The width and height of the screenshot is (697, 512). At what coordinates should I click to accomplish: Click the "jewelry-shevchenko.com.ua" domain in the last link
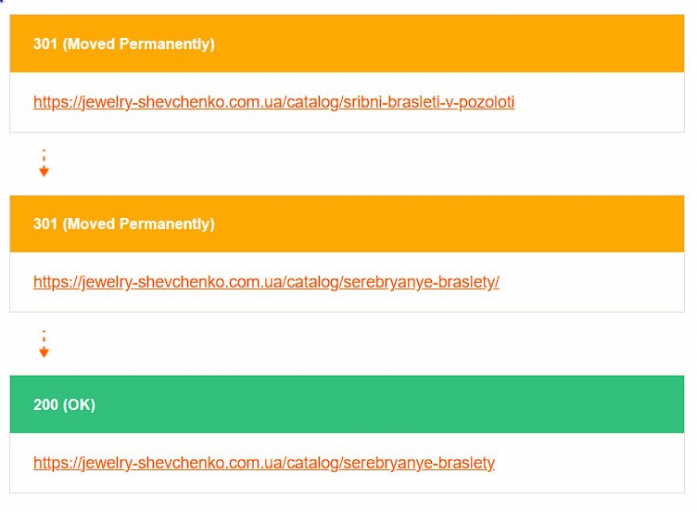(182, 463)
